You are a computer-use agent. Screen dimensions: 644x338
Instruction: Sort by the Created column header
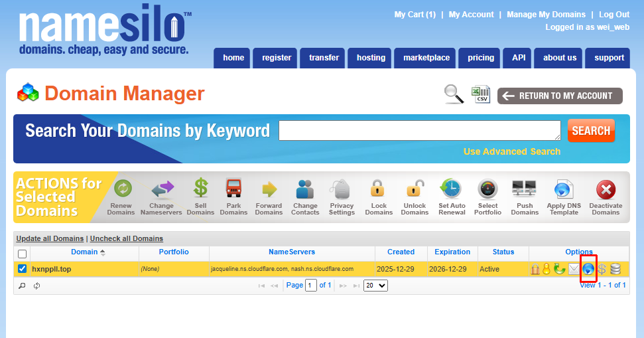click(x=401, y=252)
